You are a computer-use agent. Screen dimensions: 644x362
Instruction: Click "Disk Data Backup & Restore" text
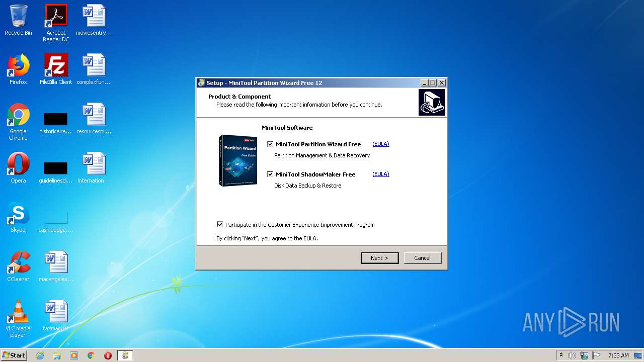308,186
